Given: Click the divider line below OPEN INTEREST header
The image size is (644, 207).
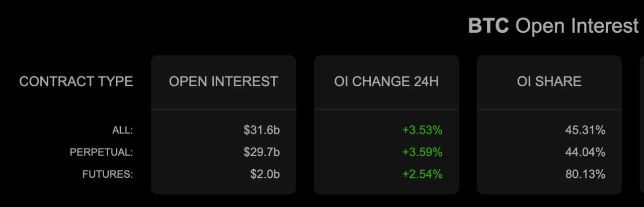Looking at the screenshot, I should click(223, 109).
